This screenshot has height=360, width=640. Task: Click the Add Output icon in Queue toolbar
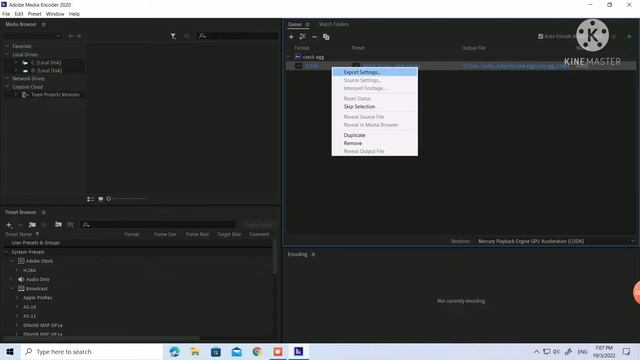click(302, 37)
